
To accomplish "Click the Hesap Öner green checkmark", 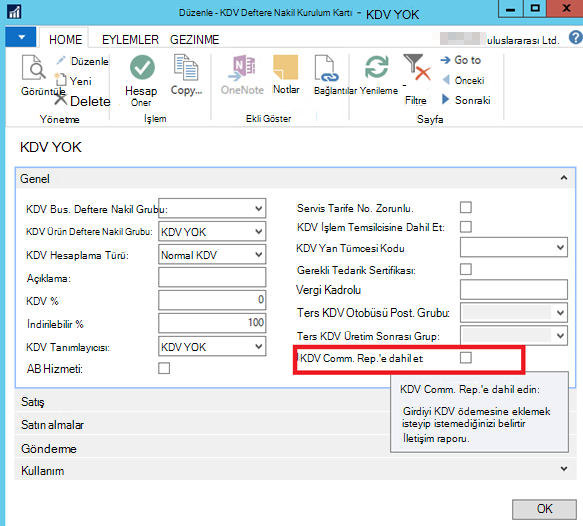I will tap(142, 67).
